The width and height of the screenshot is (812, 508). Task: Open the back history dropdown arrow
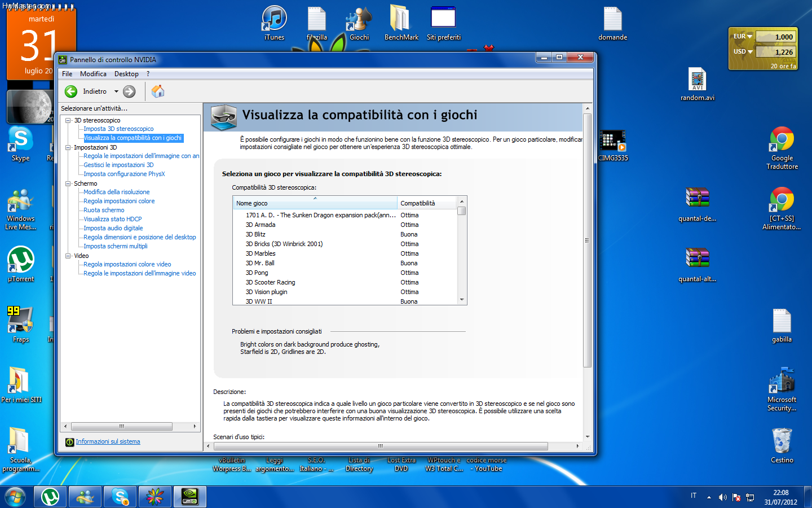point(116,91)
